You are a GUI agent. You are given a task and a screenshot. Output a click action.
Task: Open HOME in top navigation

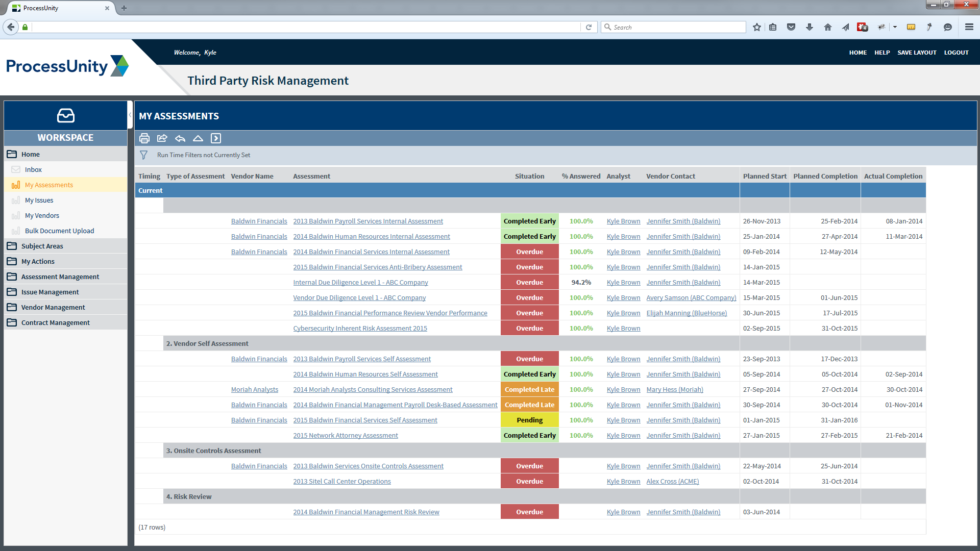tap(858, 53)
